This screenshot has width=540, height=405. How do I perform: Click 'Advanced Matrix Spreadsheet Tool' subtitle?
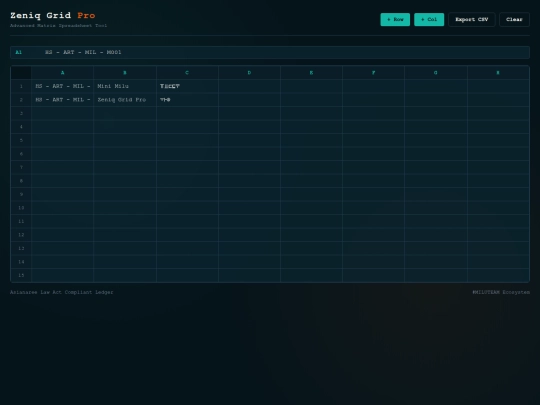pos(58,25)
